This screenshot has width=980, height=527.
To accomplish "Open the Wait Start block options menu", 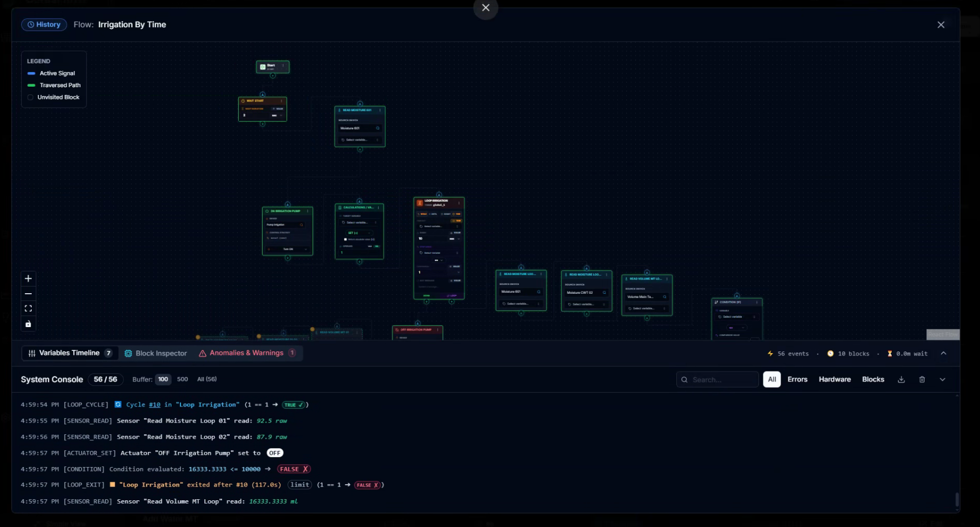I will pos(282,101).
